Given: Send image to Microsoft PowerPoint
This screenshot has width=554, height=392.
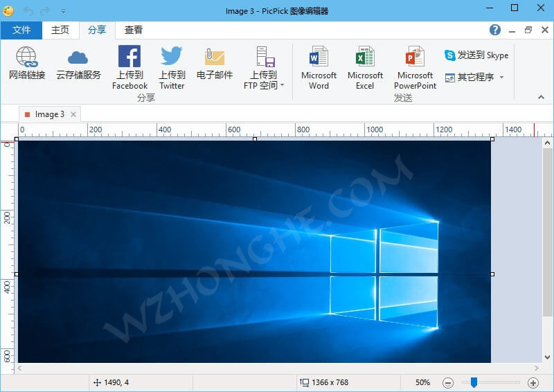Looking at the screenshot, I should (x=415, y=67).
